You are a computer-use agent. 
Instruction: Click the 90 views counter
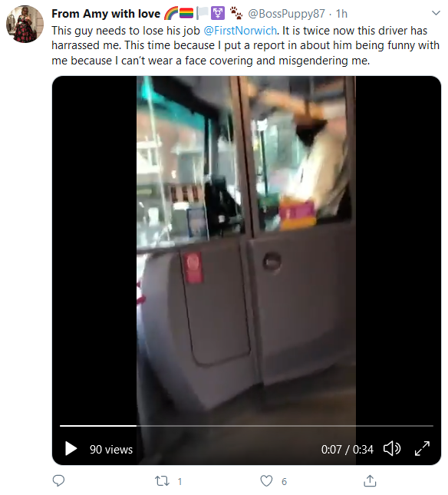coord(111,449)
